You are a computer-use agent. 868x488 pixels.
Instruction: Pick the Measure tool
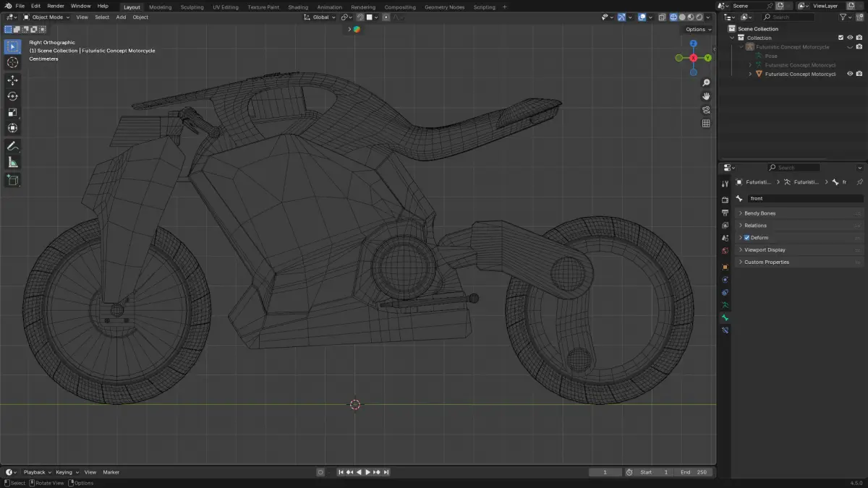(x=12, y=163)
